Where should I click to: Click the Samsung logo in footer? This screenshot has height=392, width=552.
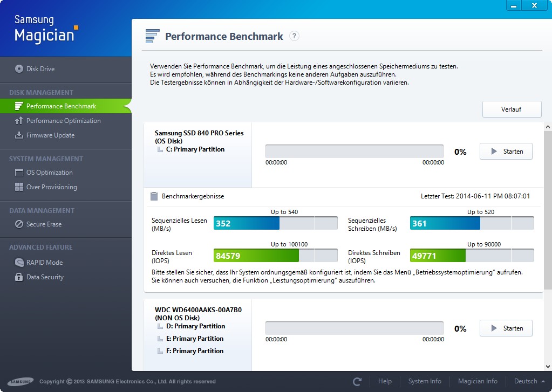point(21,381)
